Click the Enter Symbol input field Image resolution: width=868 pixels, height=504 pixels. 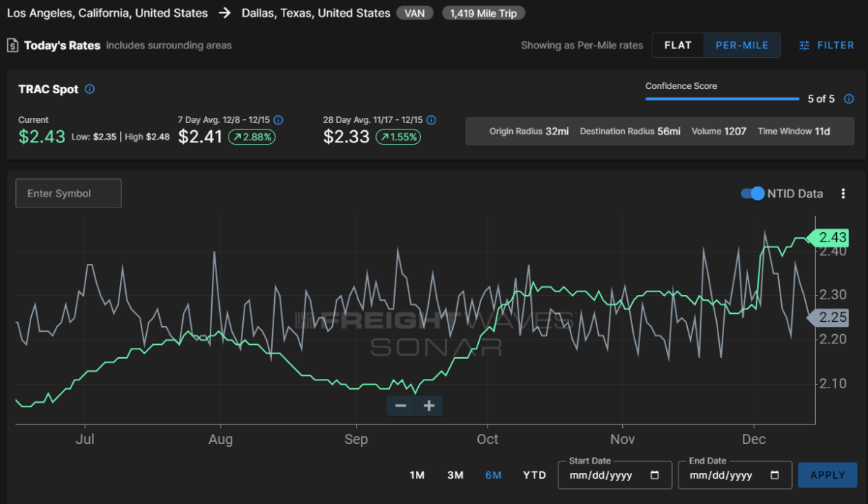click(68, 194)
